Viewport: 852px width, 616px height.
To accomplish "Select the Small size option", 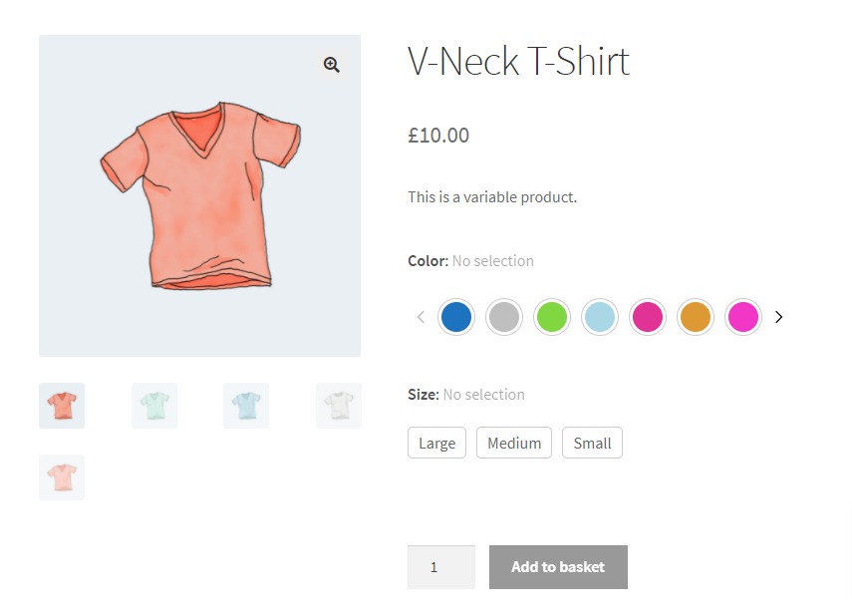I will (592, 443).
